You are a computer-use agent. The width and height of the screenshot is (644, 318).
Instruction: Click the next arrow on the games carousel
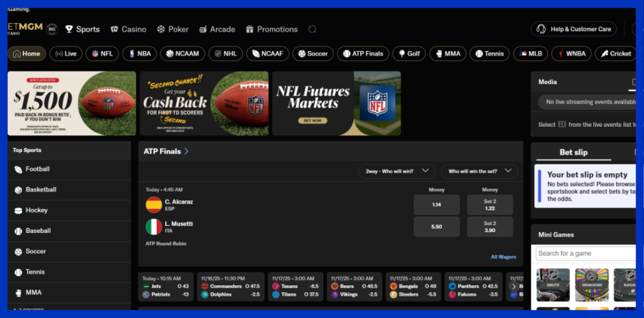[x=513, y=287]
